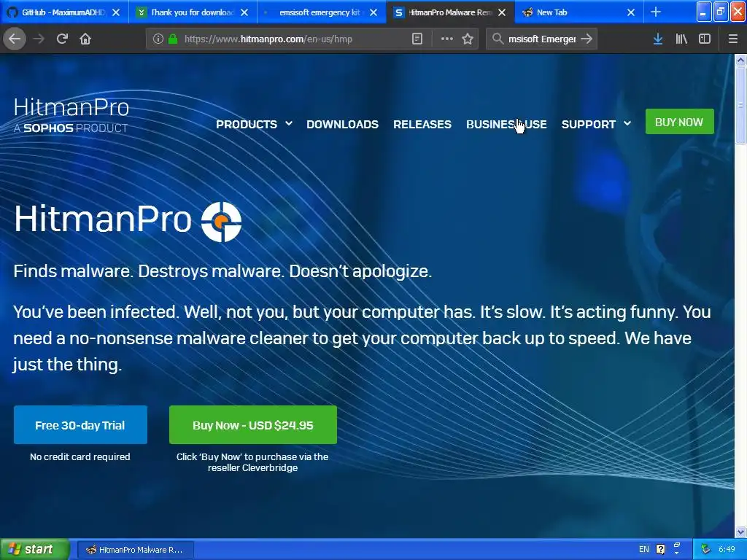Close the HitmanPro Malware tab
Screen dimensions: 747x560
(502, 12)
